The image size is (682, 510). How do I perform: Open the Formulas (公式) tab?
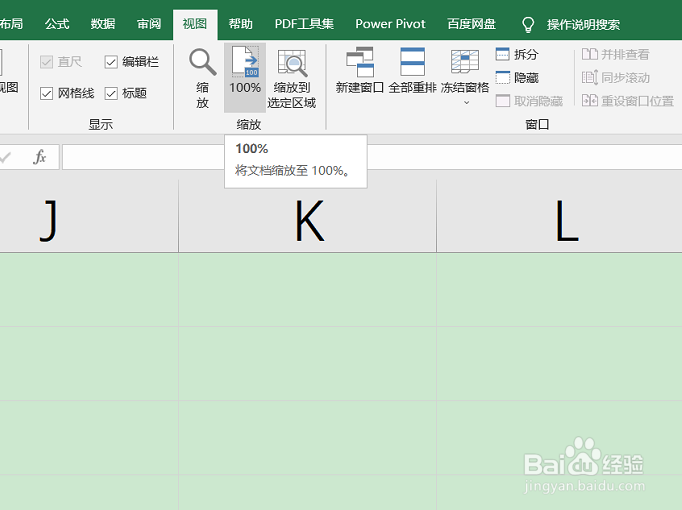57,24
